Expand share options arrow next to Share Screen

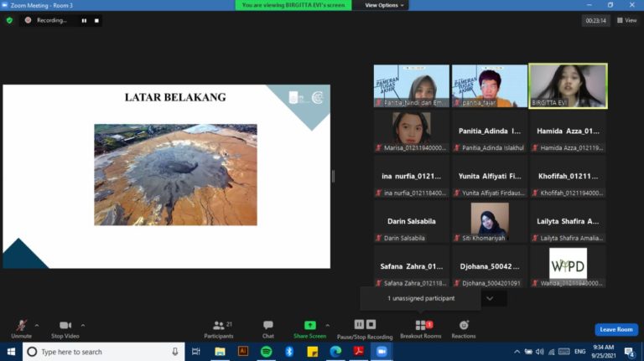(x=327, y=324)
